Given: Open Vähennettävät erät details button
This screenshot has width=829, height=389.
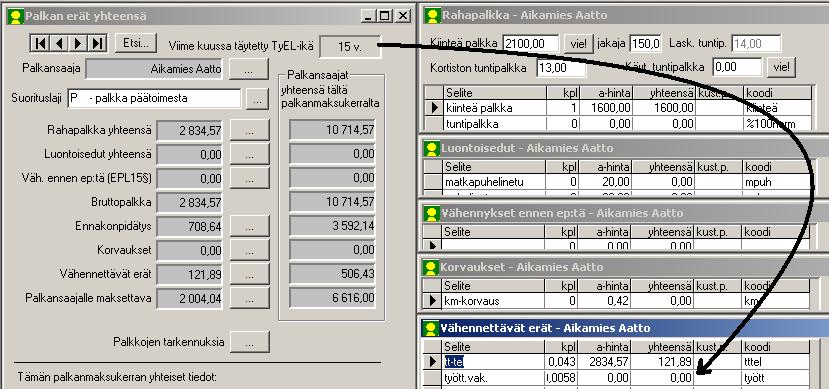Looking at the screenshot, I should [x=250, y=274].
